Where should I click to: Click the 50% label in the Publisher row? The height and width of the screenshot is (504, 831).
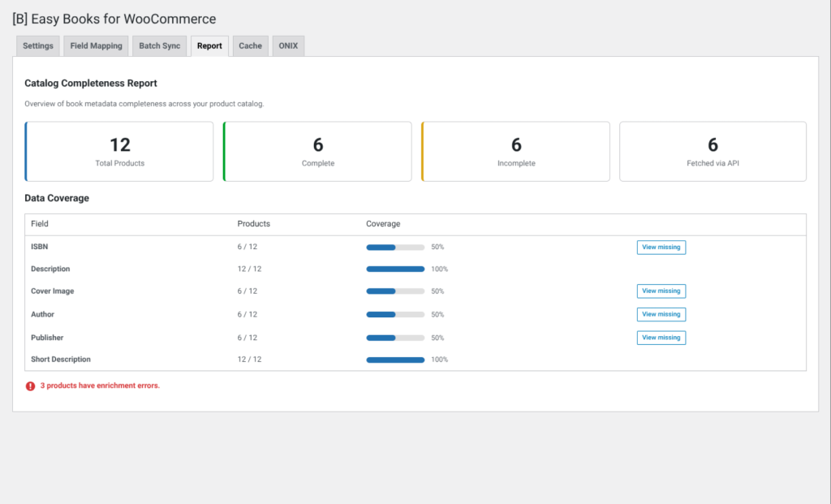coord(437,338)
